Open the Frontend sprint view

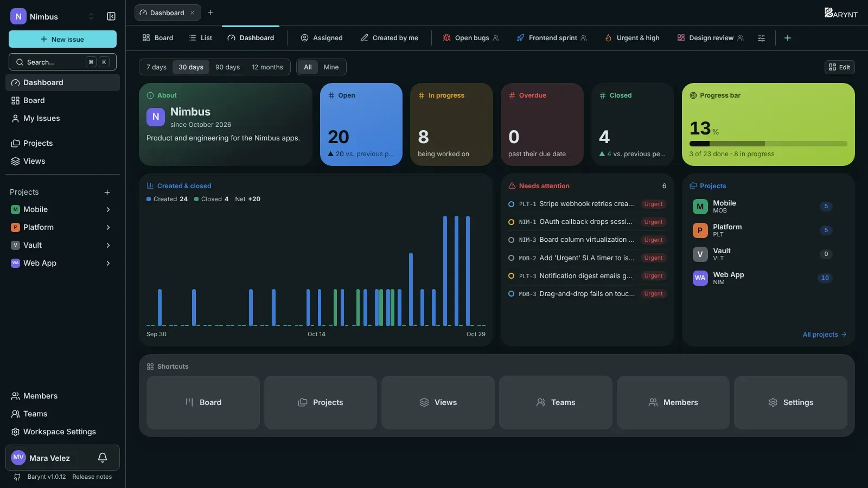pyautogui.click(x=552, y=38)
